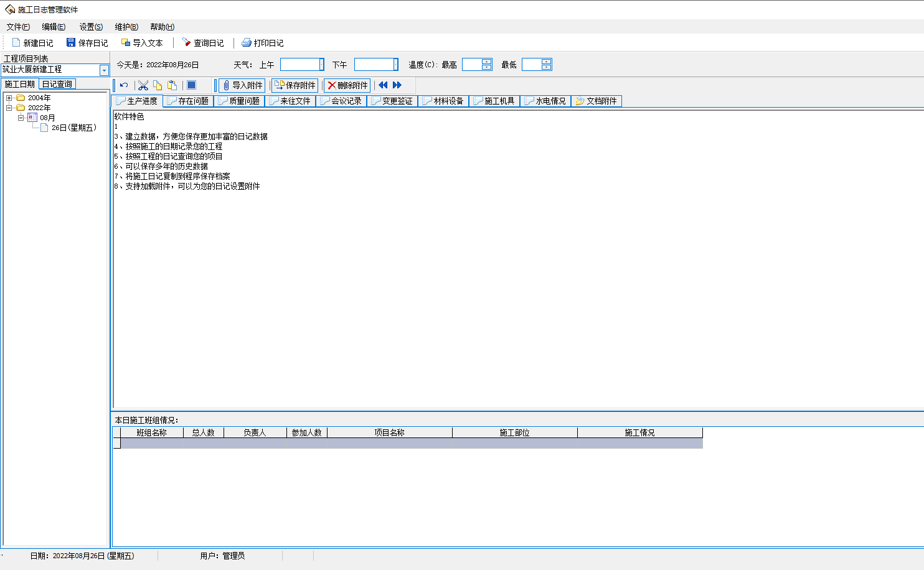Viewport: 924px width, 570px height.
Task: Open the 文档附件 tab
Action: [x=596, y=101]
